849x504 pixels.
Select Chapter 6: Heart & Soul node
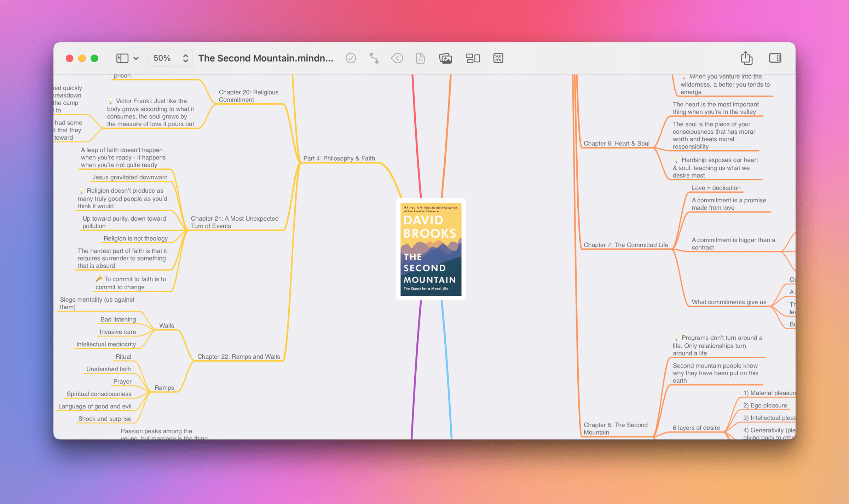(x=616, y=143)
